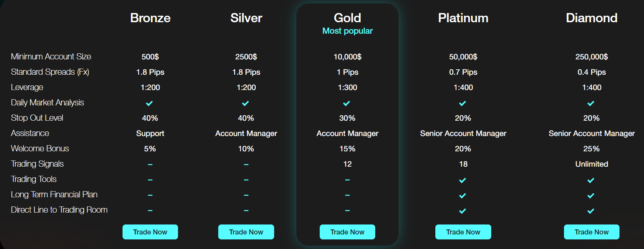
Task: Click Diamond Trading Tools checkmark
Action: [x=591, y=180]
